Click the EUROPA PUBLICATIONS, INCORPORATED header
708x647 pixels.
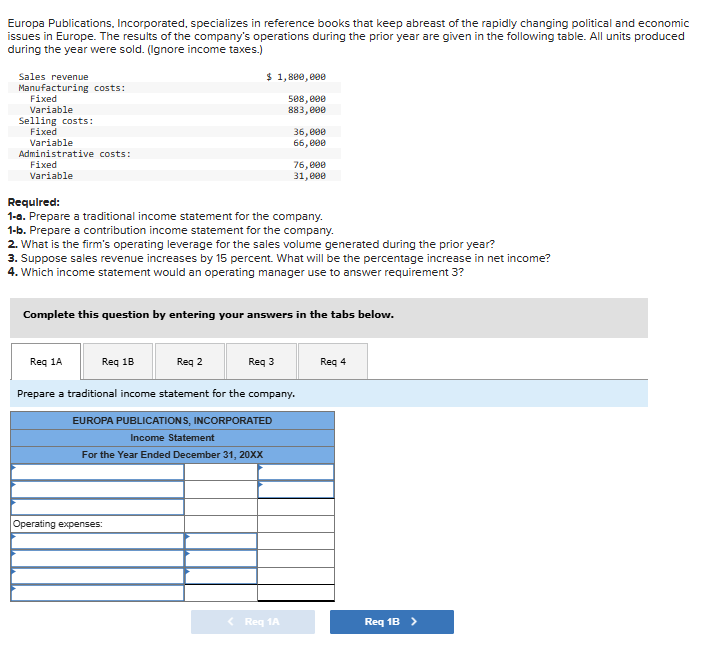172,420
